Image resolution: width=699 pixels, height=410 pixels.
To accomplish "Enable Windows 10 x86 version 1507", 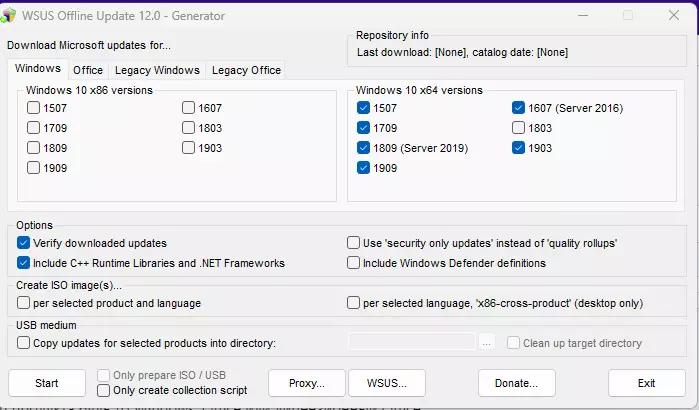I will coord(33,108).
